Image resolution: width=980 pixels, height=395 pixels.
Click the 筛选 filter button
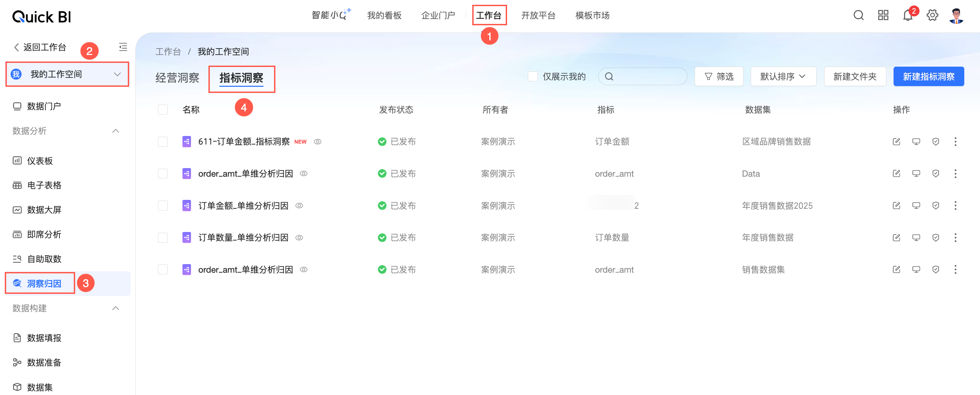[719, 77]
